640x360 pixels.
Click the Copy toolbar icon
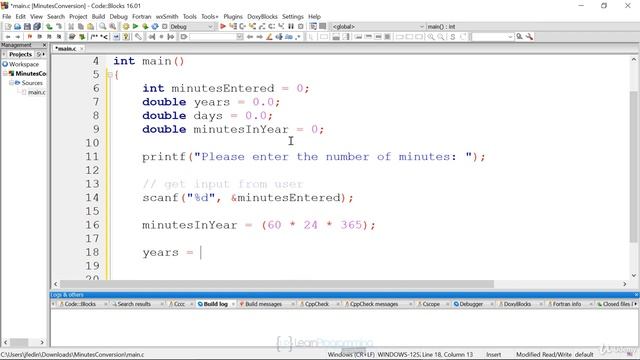click(81, 27)
